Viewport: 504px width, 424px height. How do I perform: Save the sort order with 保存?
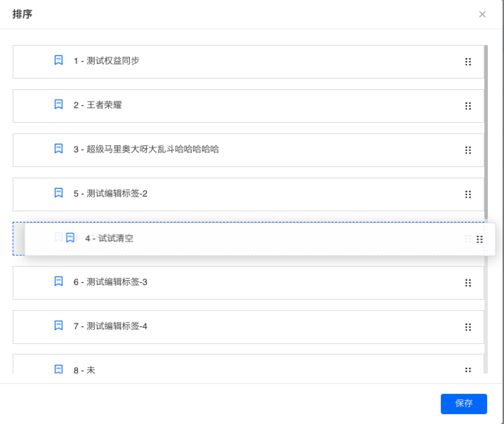[464, 404]
